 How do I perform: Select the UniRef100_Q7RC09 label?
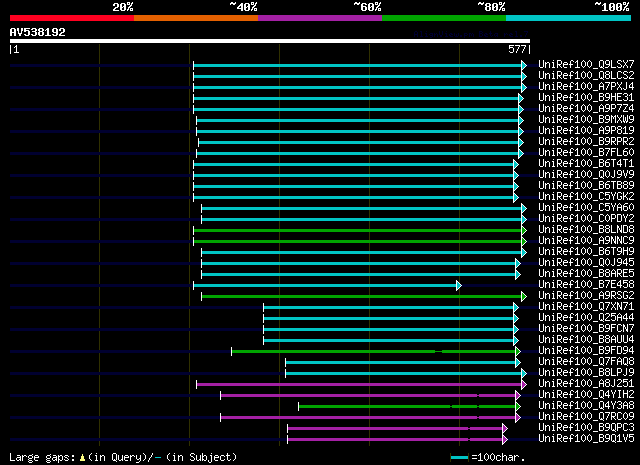(586, 417)
